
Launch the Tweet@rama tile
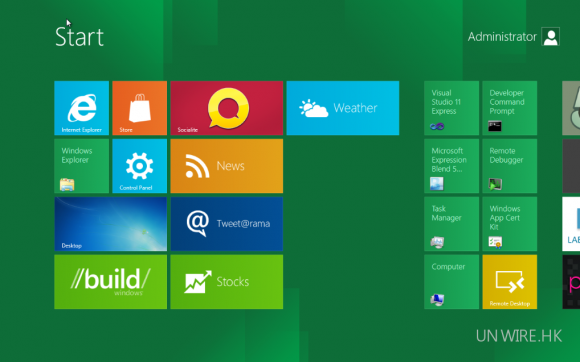(x=227, y=224)
